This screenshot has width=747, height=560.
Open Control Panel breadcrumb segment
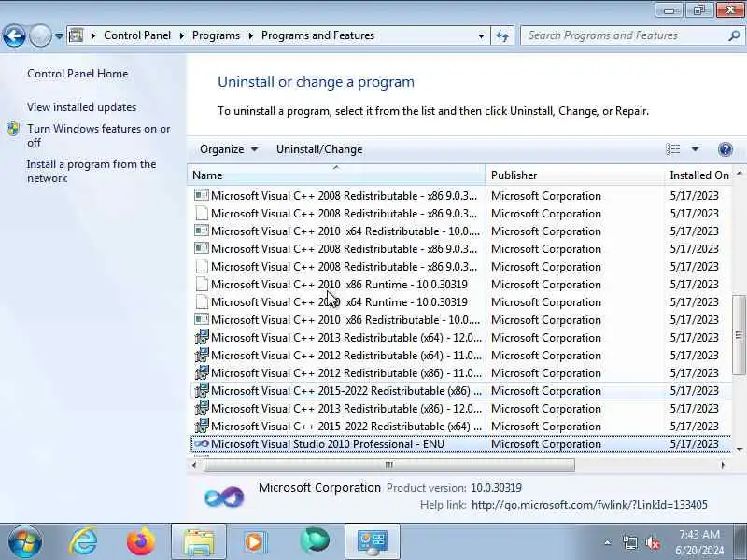pos(136,35)
